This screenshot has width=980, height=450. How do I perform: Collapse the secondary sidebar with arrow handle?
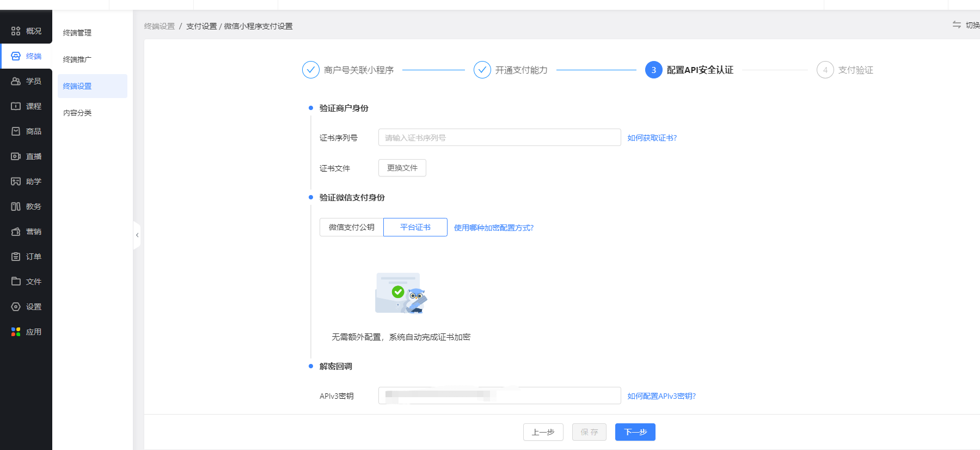pyautogui.click(x=137, y=235)
